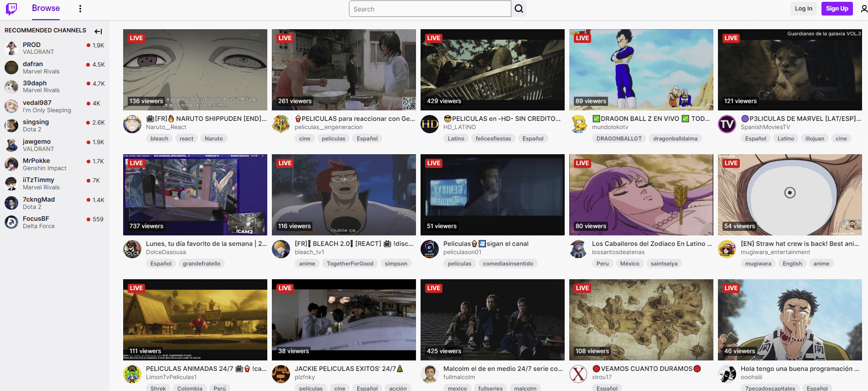Select the felicesfiestas tag
This screenshot has height=391, width=868.
pos(494,139)
